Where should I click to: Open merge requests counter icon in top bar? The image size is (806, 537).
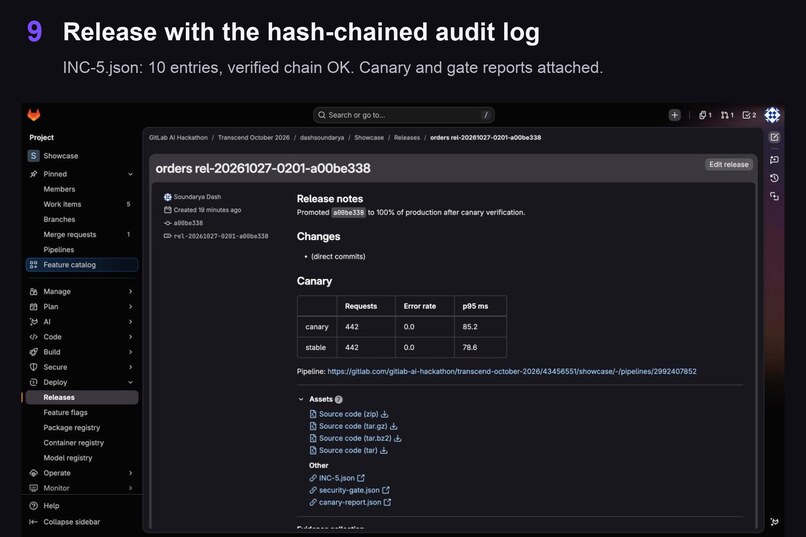pyautogui.click(x=727, y=115)
